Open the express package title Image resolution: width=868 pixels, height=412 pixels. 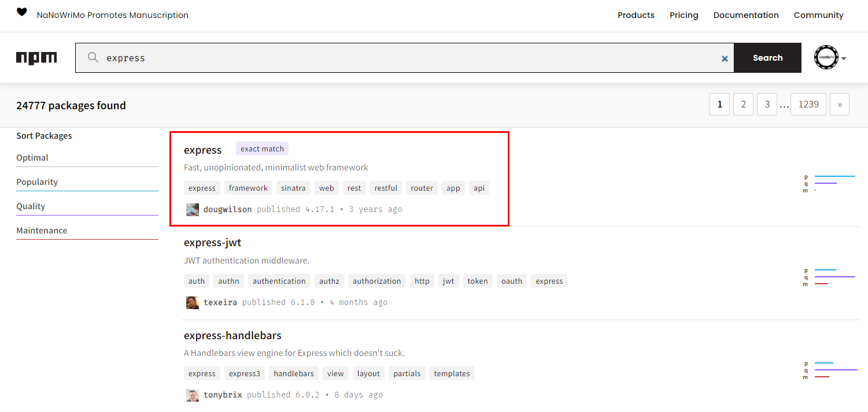click(202, 150)
